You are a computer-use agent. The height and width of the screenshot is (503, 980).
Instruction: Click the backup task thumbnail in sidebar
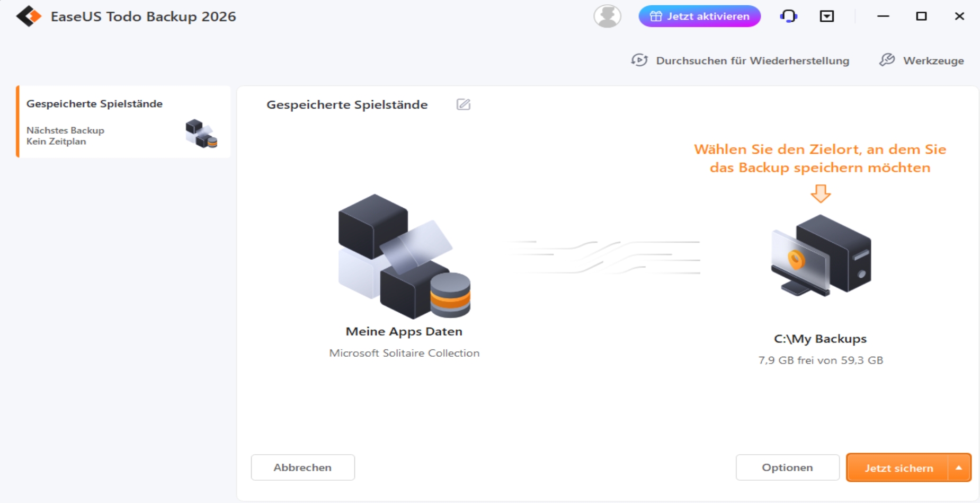pos(201,134)
